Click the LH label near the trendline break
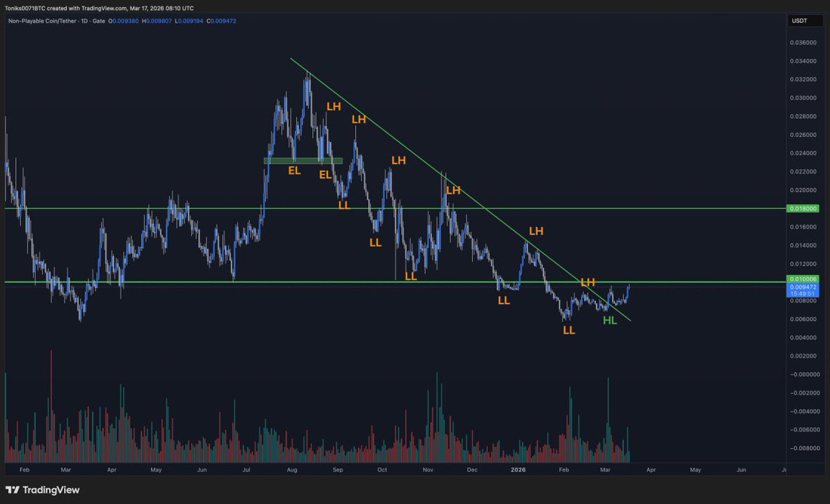830x504 pixels. click(587, 282)
